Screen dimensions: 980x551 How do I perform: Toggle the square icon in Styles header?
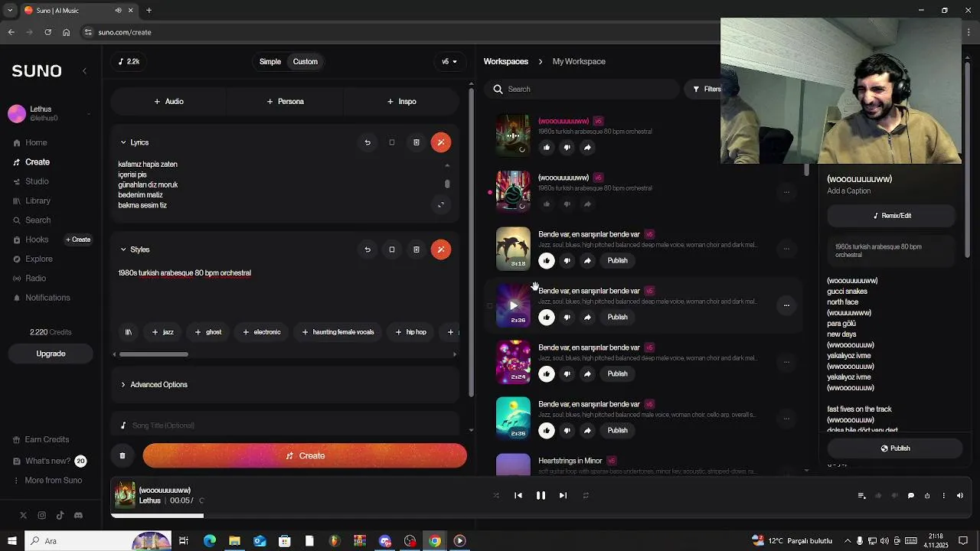(x=392, y=249)
